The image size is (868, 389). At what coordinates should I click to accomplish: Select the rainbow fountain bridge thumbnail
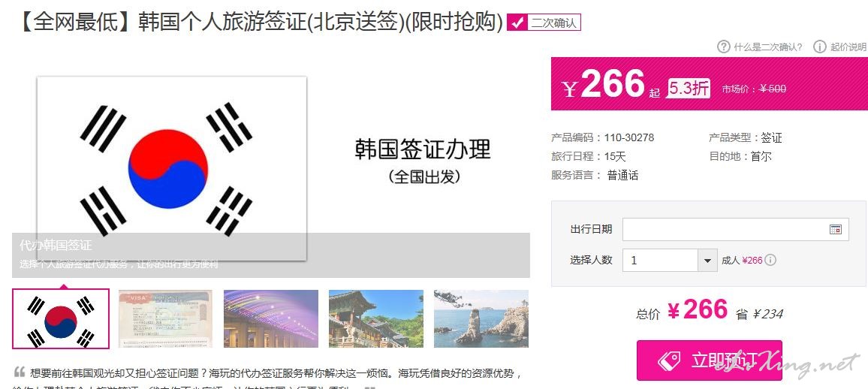(271, 318)
